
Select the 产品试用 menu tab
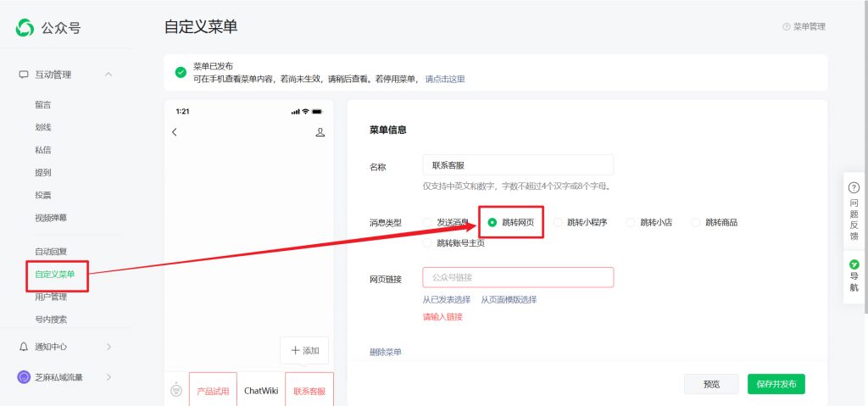(x=213, y=390)
